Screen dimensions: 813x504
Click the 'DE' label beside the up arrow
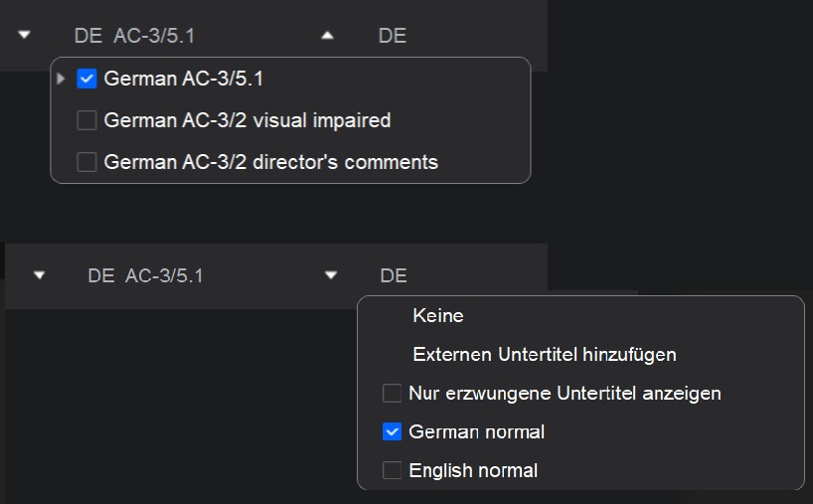pos(393,36)
